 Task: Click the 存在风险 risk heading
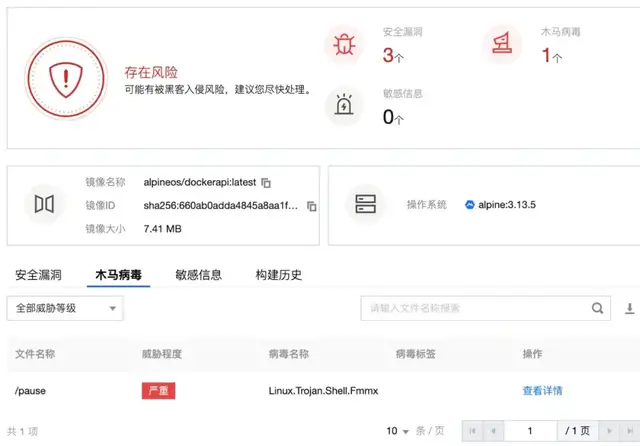point(151,73)
